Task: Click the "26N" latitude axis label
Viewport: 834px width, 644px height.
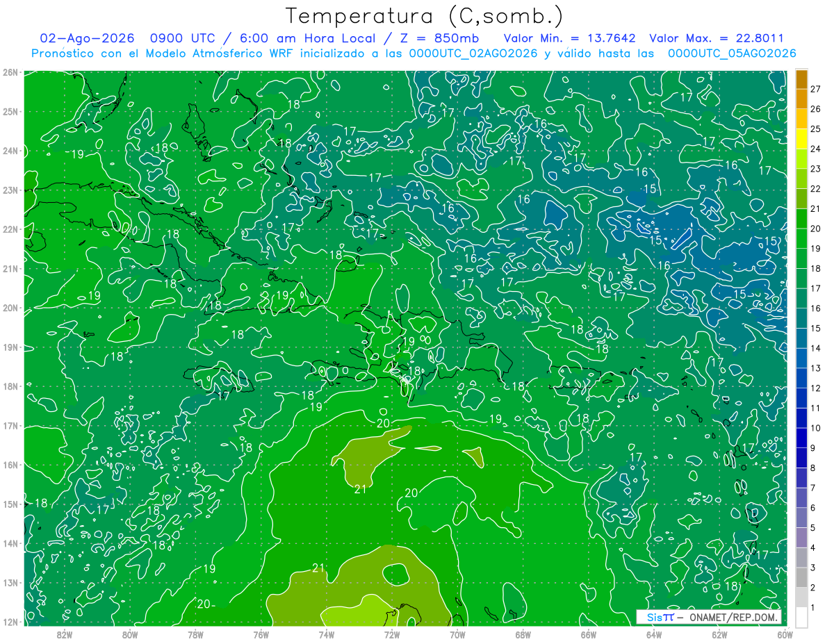Action: (10, 72)
